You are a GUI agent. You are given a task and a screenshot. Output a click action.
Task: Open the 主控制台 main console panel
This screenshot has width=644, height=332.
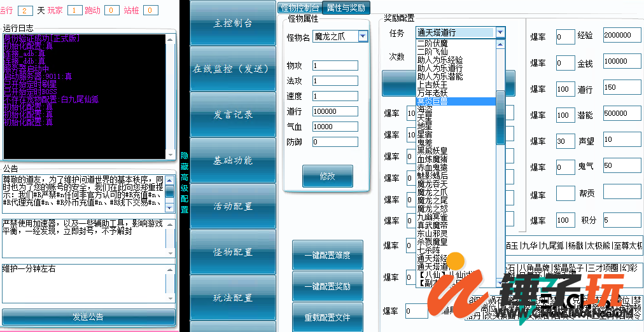pyautogui.click(x=232, y=24)
